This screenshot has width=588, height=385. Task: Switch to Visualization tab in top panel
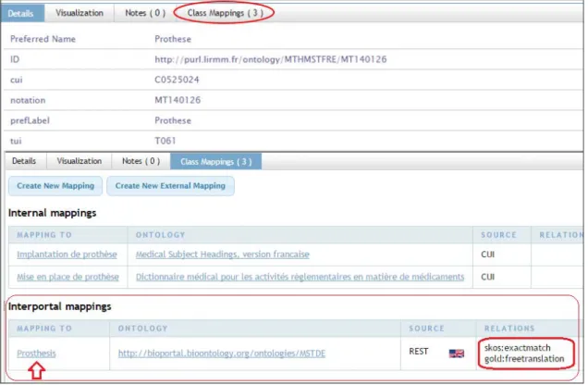click(x=80, y=13)
